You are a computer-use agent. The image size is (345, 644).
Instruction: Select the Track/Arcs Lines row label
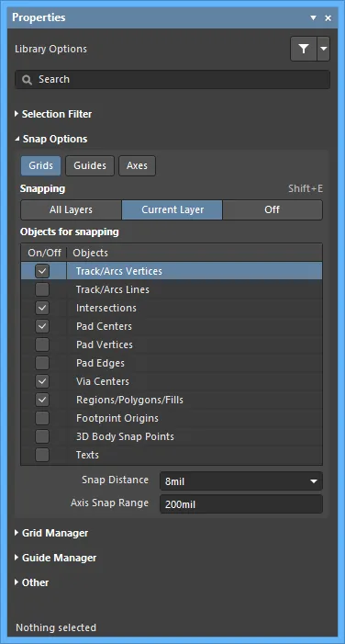[x=113, y=289]
